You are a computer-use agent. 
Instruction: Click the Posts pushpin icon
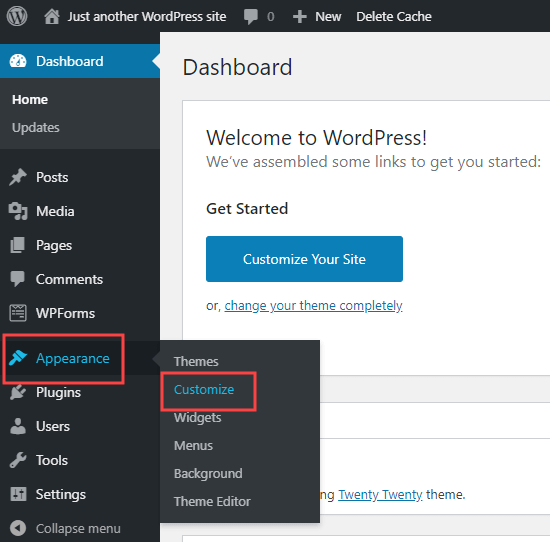pyautogui.click(x=18, y=177)
